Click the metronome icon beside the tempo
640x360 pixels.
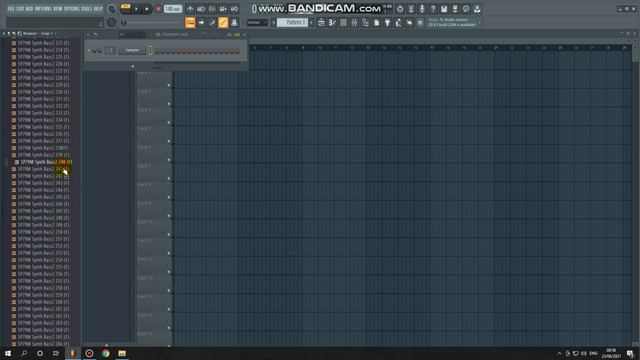[x=190, y=9]
